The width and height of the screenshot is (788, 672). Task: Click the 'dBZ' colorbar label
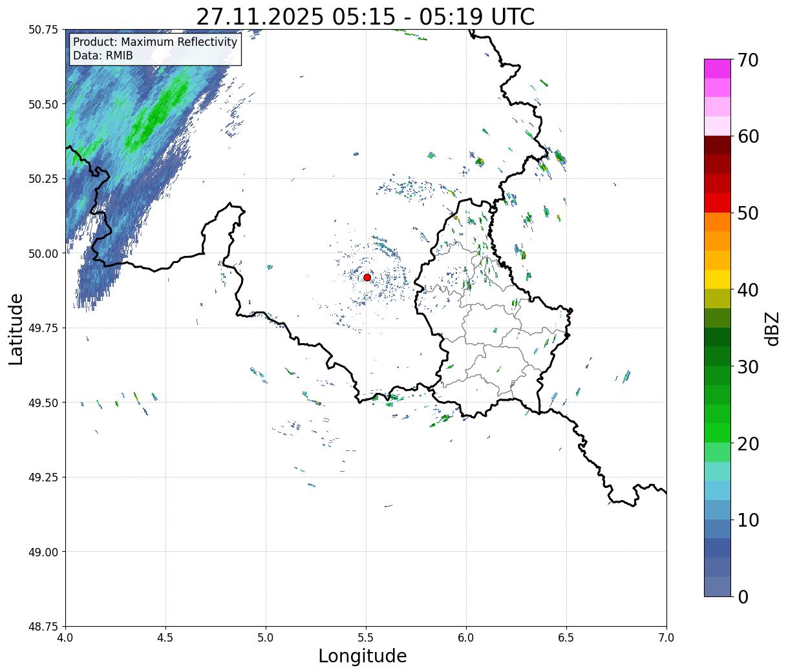772,328
